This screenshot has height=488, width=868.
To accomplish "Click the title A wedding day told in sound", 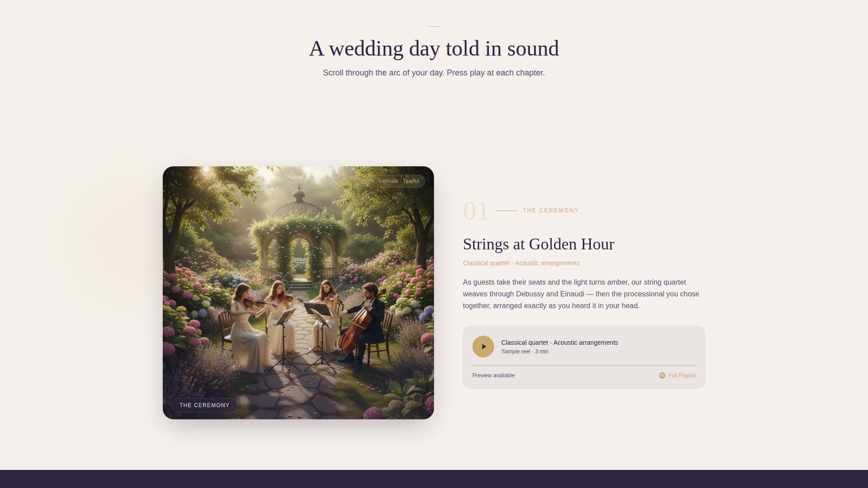I will pos(434,48).
